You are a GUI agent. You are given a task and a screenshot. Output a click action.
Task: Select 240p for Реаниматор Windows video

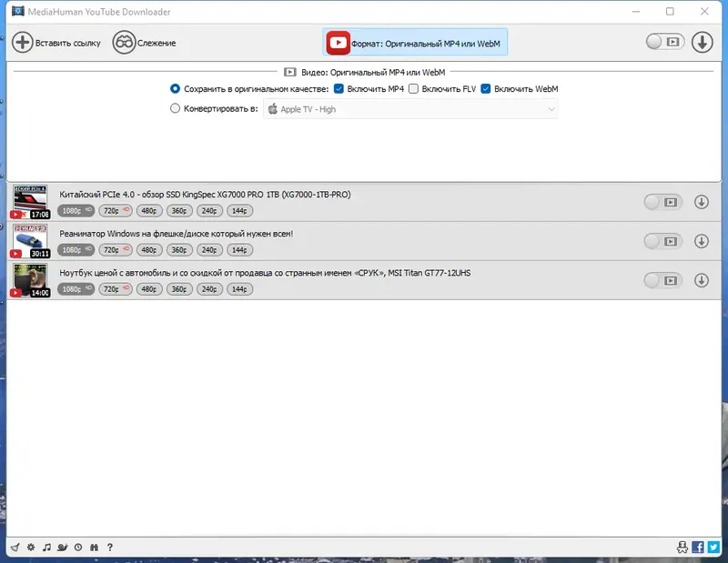(x=209, y=250)
